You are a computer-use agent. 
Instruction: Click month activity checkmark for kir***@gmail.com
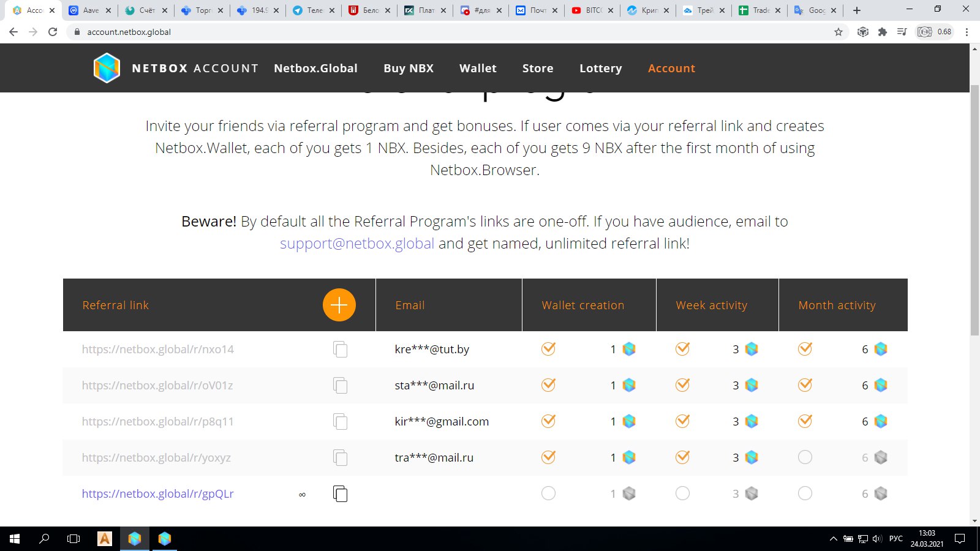click(x=805, y=421)
